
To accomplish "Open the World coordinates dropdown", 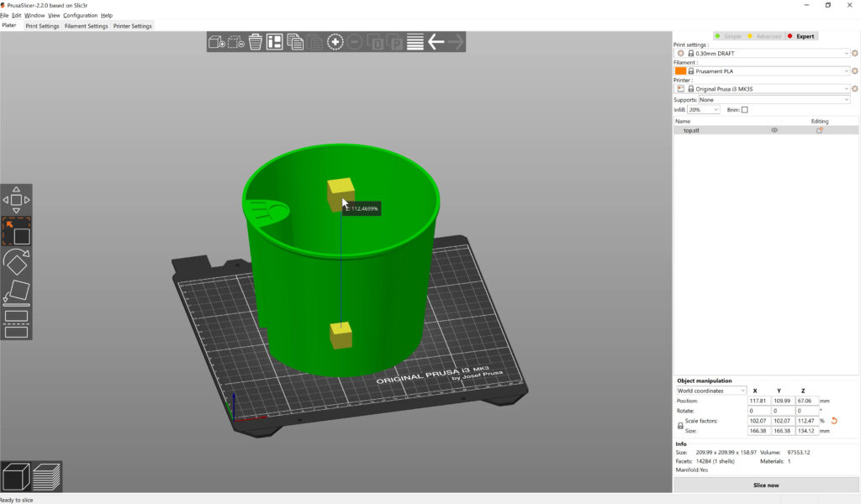I will click(711, 391).
